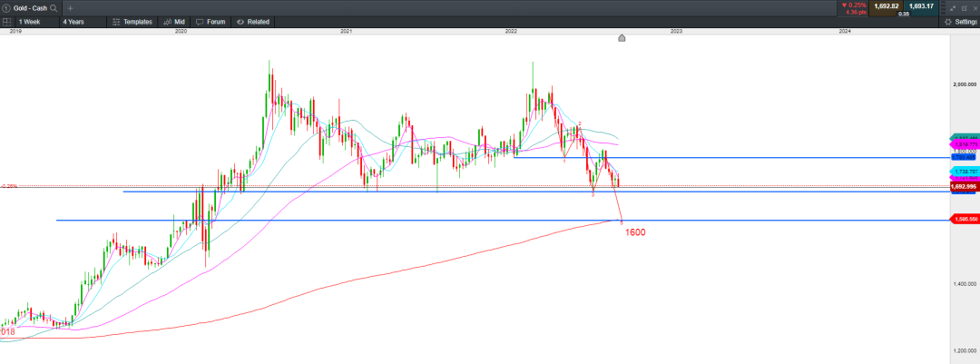Screen dimensions: 980x364
Task: Add a new chart tab
Action: tap(70, 8)
